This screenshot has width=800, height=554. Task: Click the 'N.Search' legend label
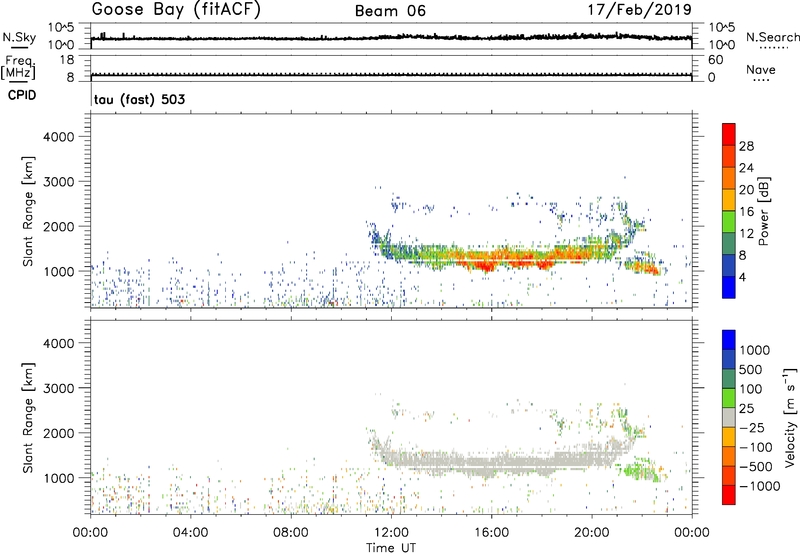click(772, 37)
